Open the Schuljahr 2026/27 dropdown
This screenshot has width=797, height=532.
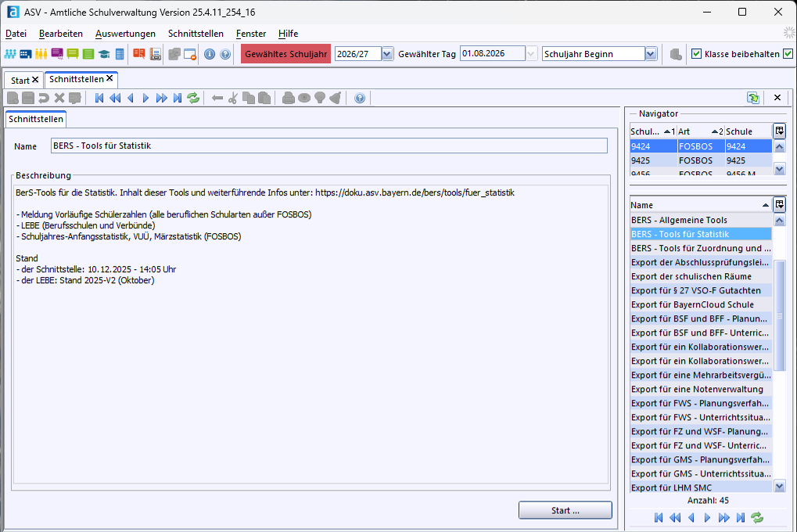tap(387, 54)
